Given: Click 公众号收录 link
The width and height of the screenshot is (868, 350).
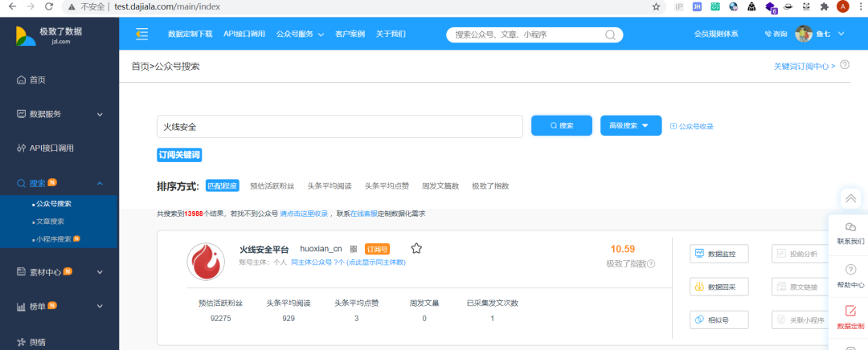Looking at the screenshot, I should click(x=692, y=126).
